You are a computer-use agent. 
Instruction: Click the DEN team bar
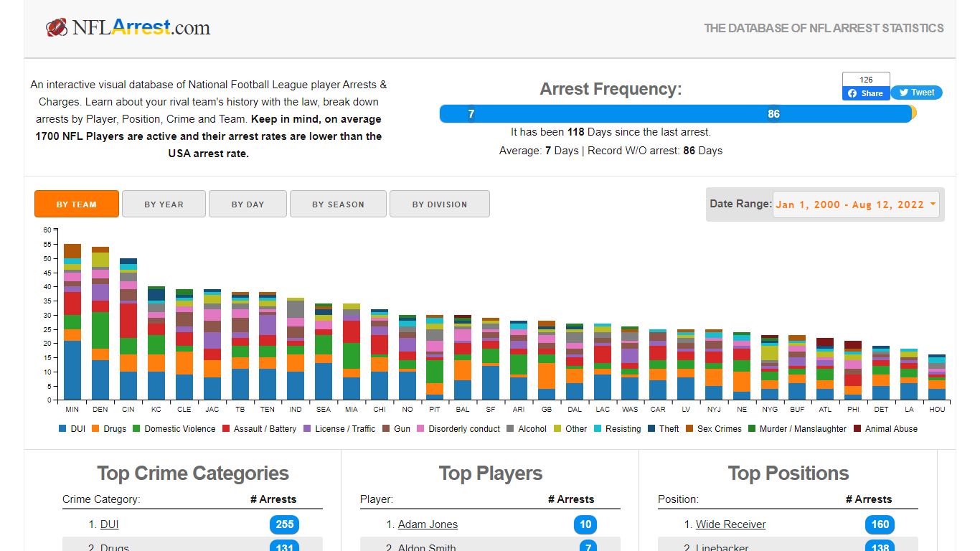100,324
